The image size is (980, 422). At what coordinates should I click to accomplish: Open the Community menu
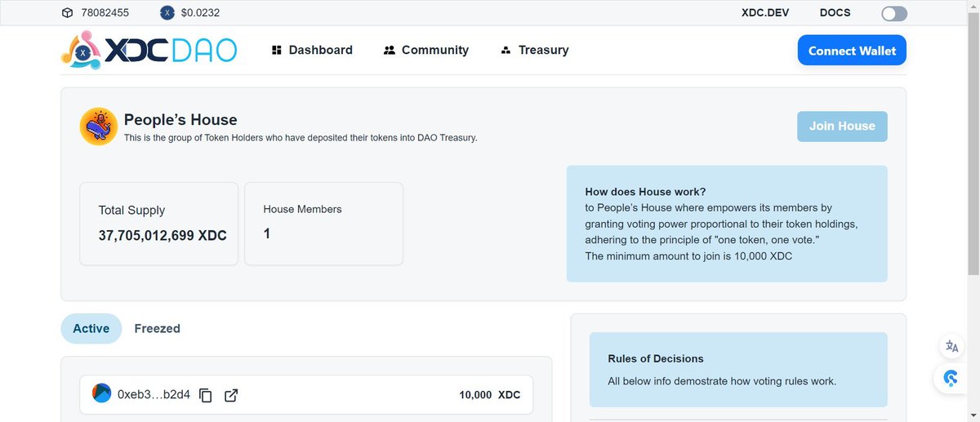pos(425,50)
